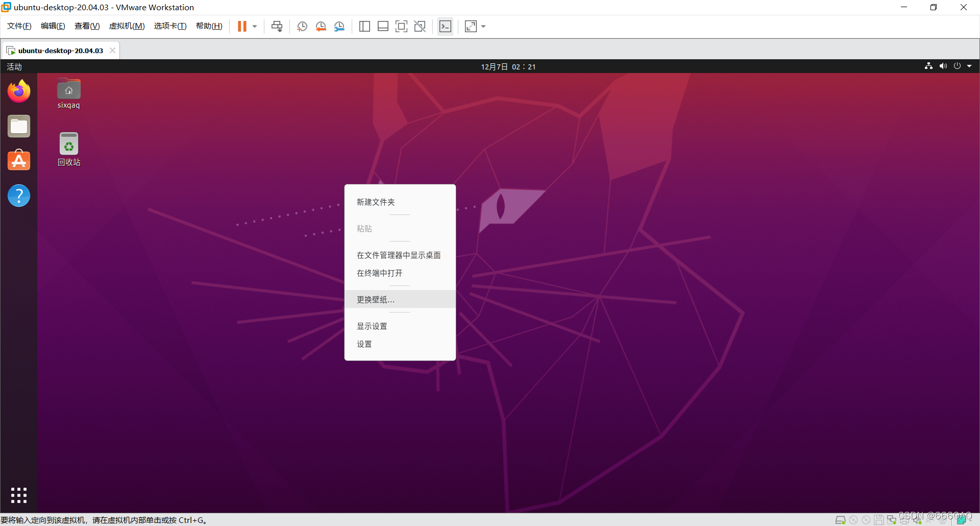Click the volume icon in Ubuntu top bar
The height and width of the screenshot is (526, 980).
point(943,66)
